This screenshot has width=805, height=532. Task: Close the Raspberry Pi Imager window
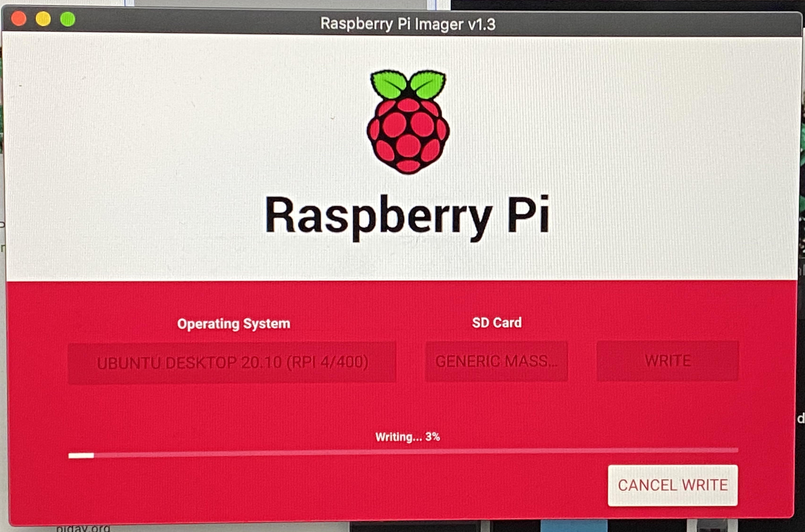pyautogui.click(x=19, y=18)
